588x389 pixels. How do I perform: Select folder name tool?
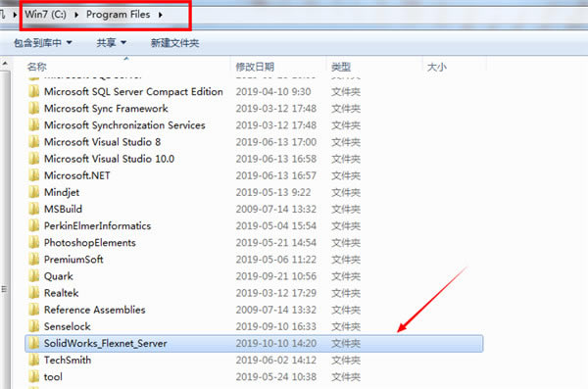(53, 376)
